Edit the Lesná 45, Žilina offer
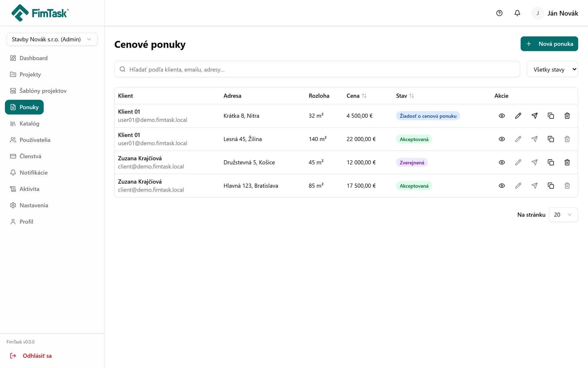 [x=518, y=139]
